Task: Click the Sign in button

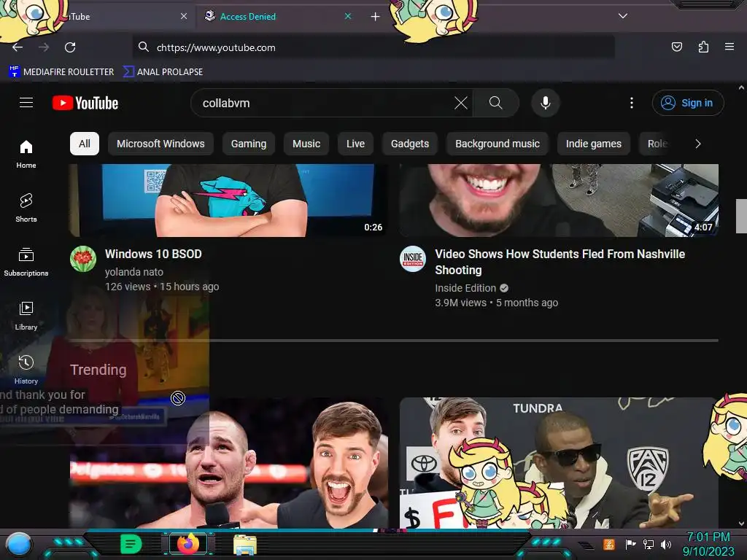Action: point(687,103)
